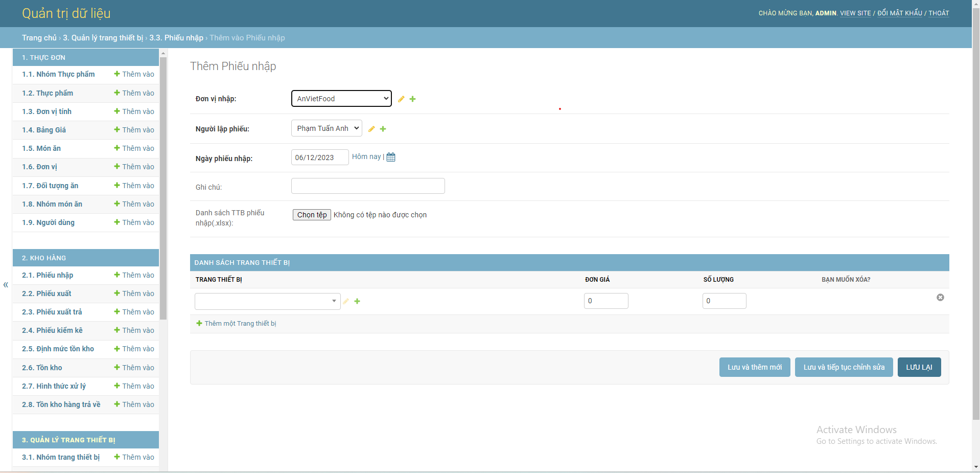Edit the selected Đơn vị nhập with the pencil icon

pyautogui.click(x=401, y=99)
